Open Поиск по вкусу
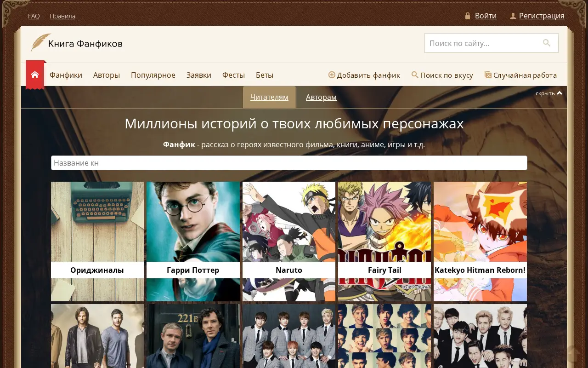Screen dimensions: 588x368 coord(447,75)
